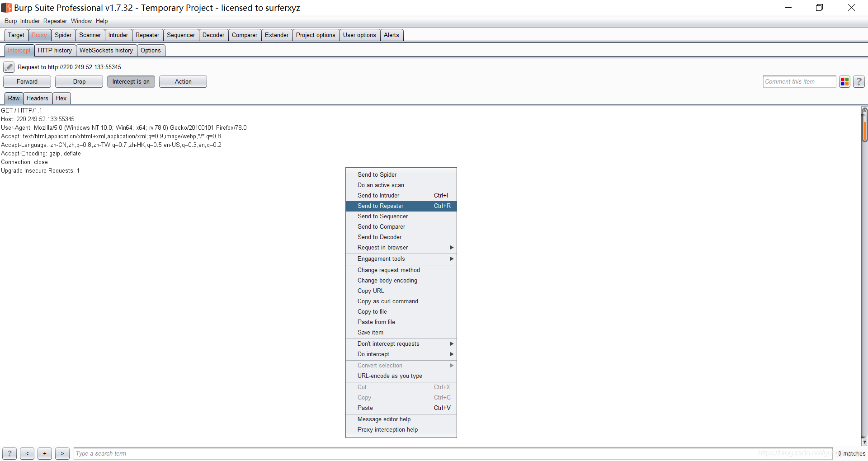Go to previous search match button
Viewport: 868px width, 461px height.
point(27,453)
